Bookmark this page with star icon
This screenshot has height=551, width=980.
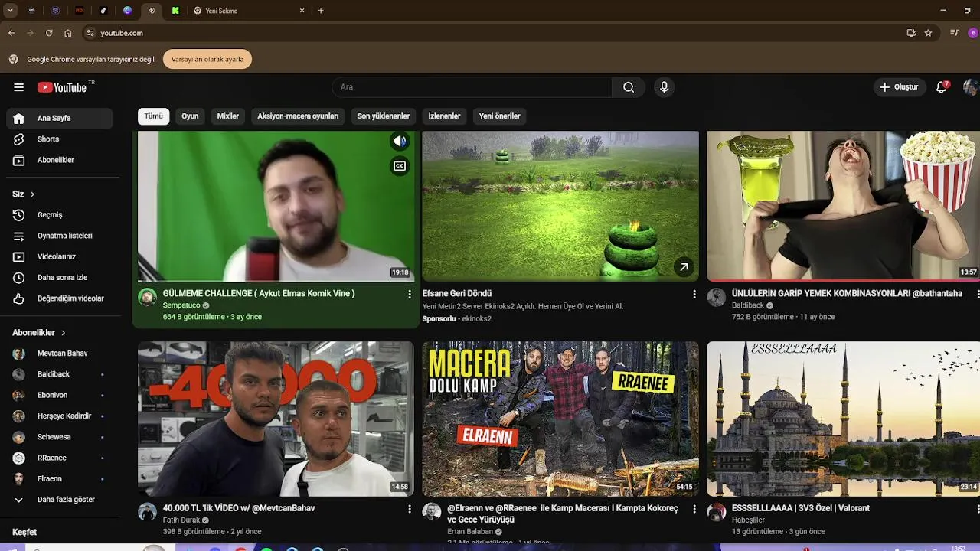pos(928,33)
